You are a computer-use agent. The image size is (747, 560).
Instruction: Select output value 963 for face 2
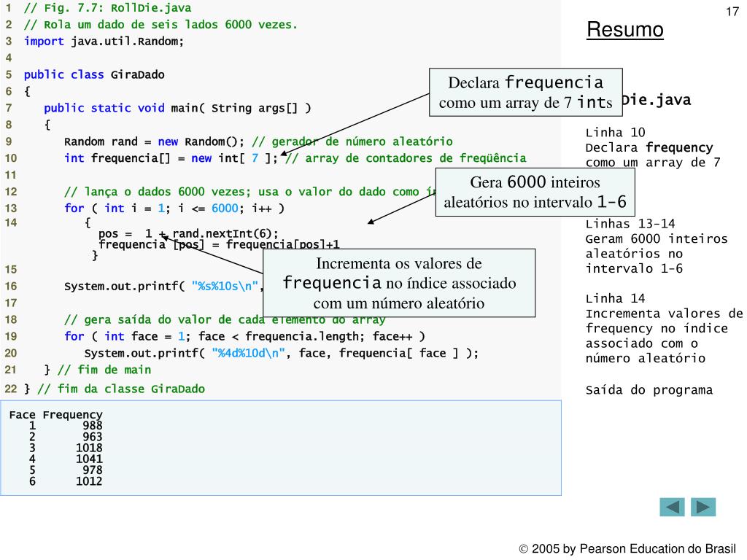tap(93, 437)
